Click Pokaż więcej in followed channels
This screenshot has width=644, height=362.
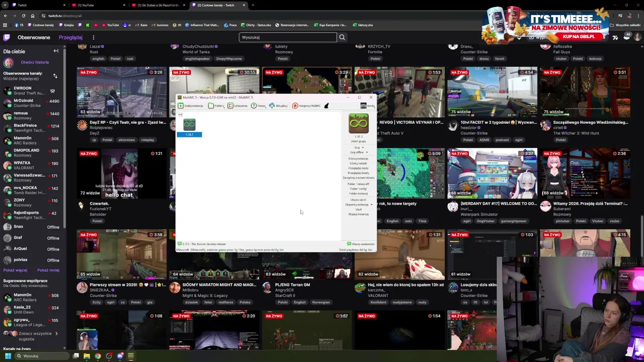tap(15, 270)
